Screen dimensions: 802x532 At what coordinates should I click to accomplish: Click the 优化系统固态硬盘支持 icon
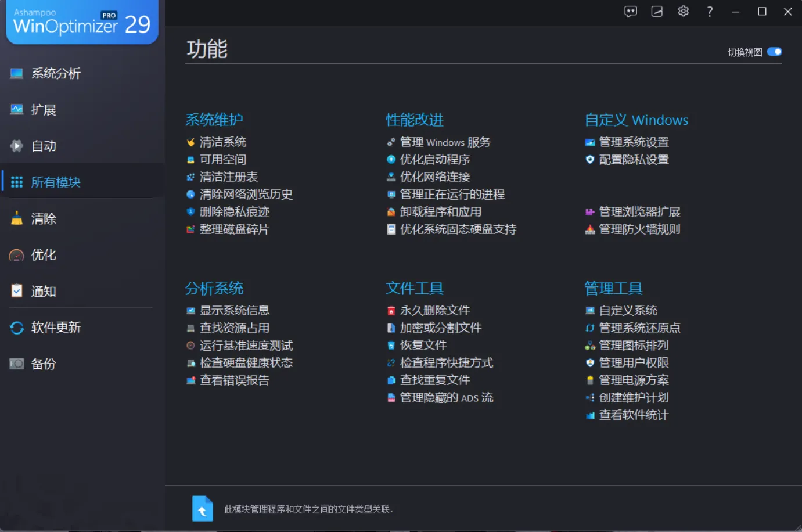pos(391,229)
